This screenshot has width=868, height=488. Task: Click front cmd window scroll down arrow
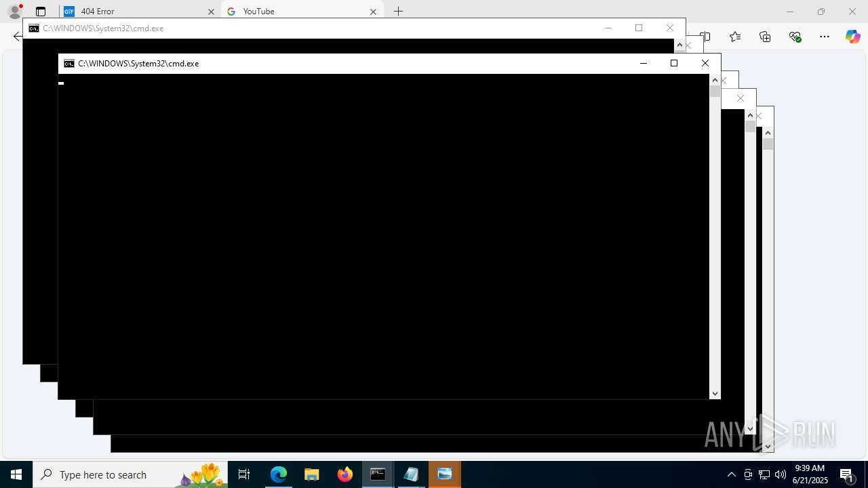715,394
